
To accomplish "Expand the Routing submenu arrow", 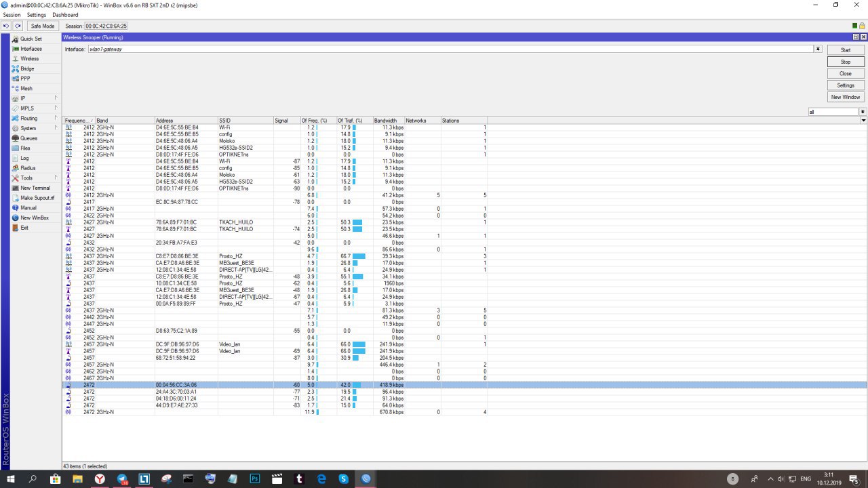I will tap(56, 118).
